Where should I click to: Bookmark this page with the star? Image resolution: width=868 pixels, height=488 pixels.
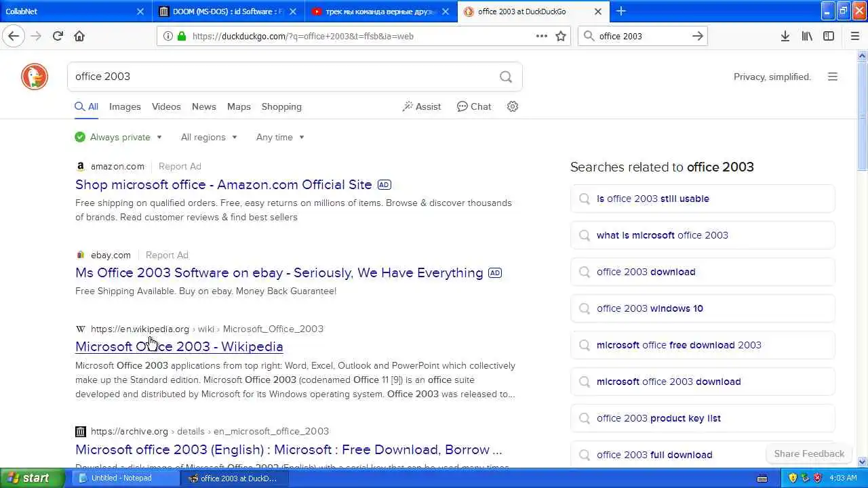[561, 36]
